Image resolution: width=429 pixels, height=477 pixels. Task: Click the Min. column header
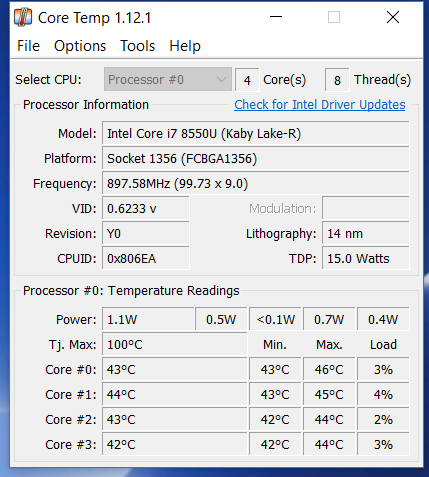pos(275,344)
